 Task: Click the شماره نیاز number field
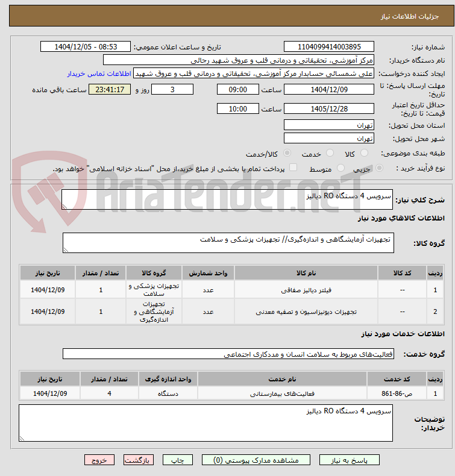328,46
